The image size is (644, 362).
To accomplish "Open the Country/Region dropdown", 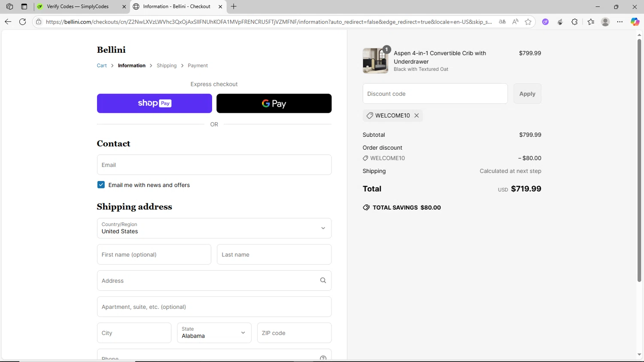I will 214,228.
